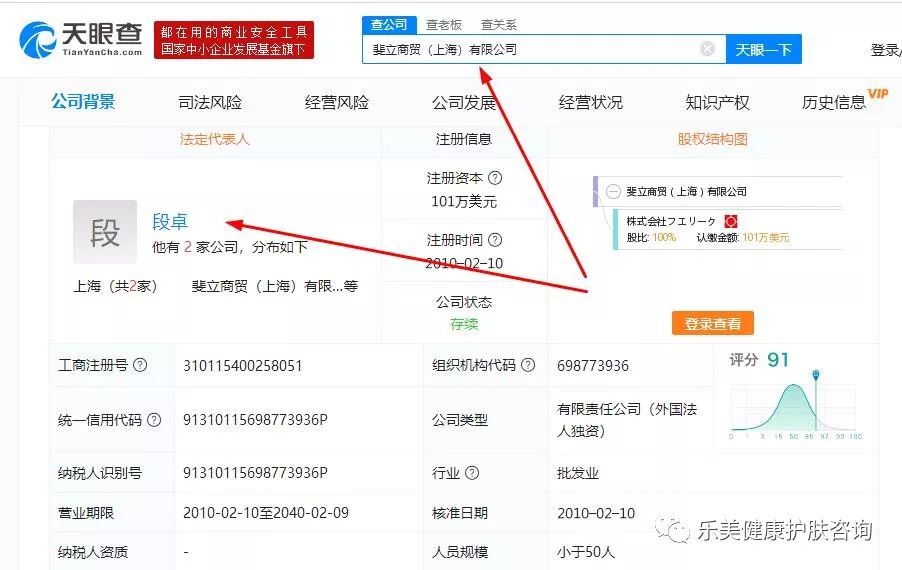Click the 法定代表人 heading
This screenshot has height=570, width=902.
click(x=215, y=139)
